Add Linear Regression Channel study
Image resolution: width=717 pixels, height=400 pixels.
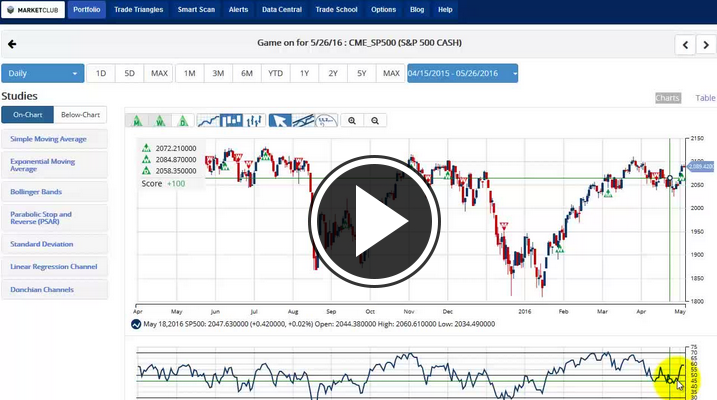point(54,267)
